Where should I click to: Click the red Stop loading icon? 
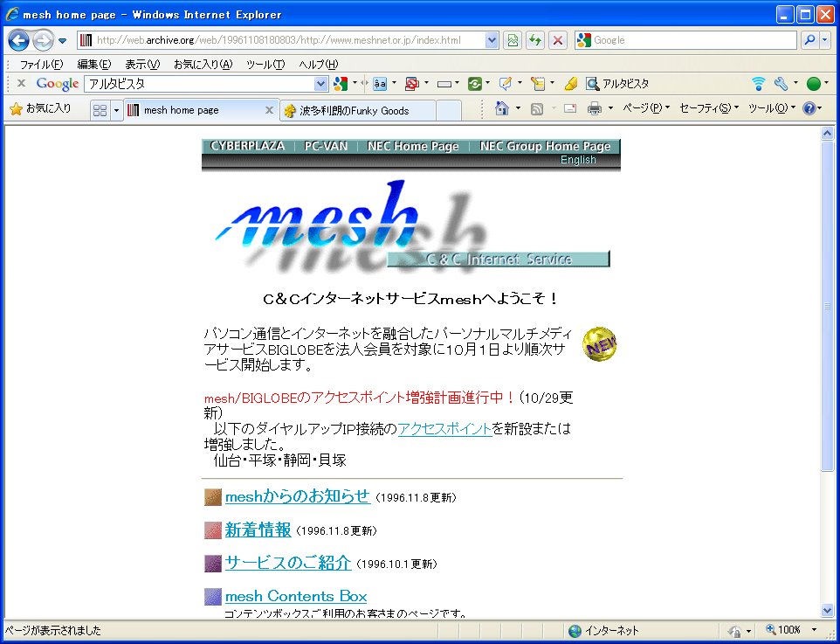[558, 40]
